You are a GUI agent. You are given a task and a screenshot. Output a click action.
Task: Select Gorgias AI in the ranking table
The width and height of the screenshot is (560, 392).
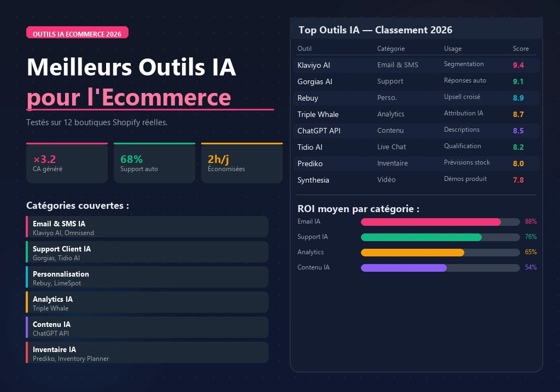click(314, 81)
